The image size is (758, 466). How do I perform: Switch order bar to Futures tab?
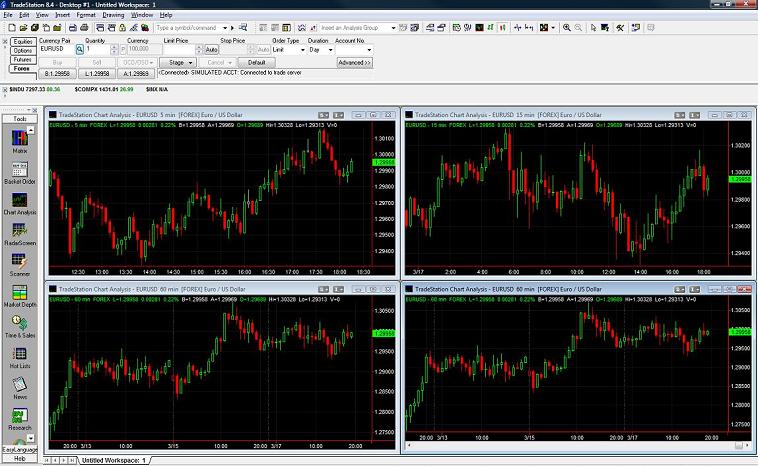pyautogui.click(x=23, y=59)
